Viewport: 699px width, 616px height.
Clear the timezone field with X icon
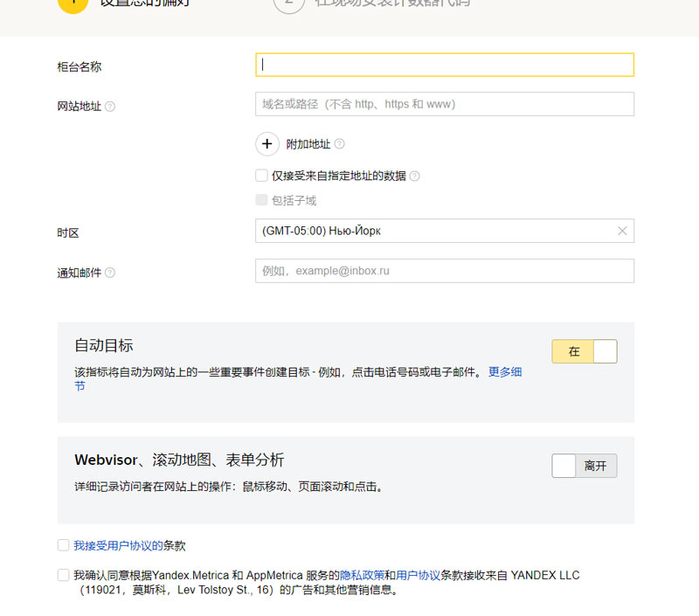[622, 232]
